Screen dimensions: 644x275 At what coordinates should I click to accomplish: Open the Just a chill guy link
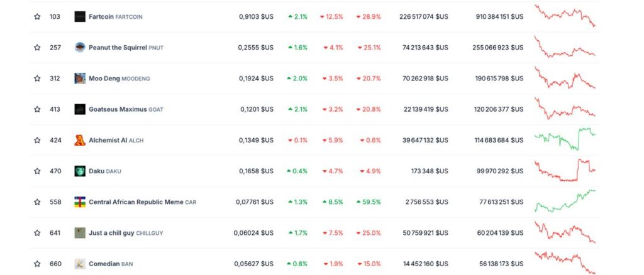coord(117,232)
